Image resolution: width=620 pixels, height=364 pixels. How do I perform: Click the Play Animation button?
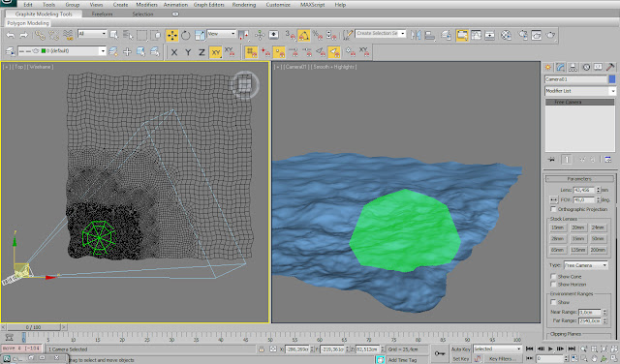click(550, 349)
